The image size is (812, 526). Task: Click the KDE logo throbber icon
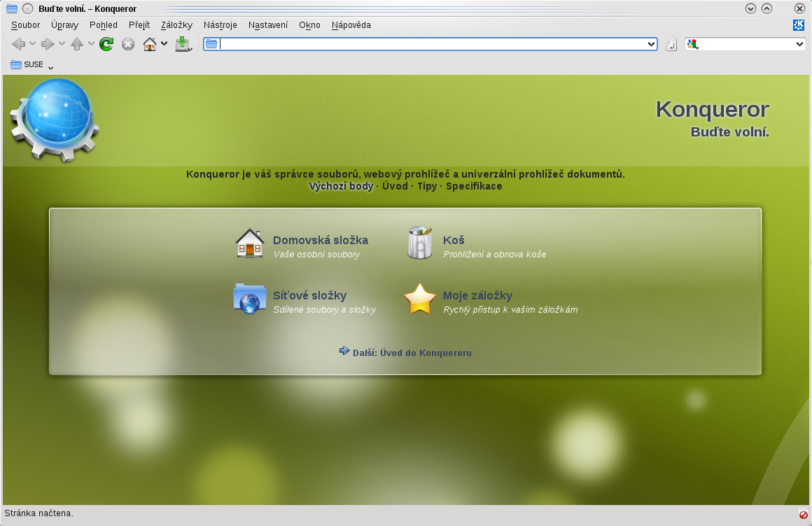click(x=799, y=25)
